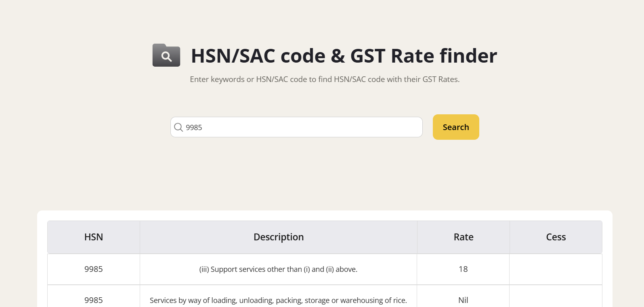Click the magnifier icon inside search box
Image resolution: width=644 pixels, height=307 pixels.
point(178,127)
